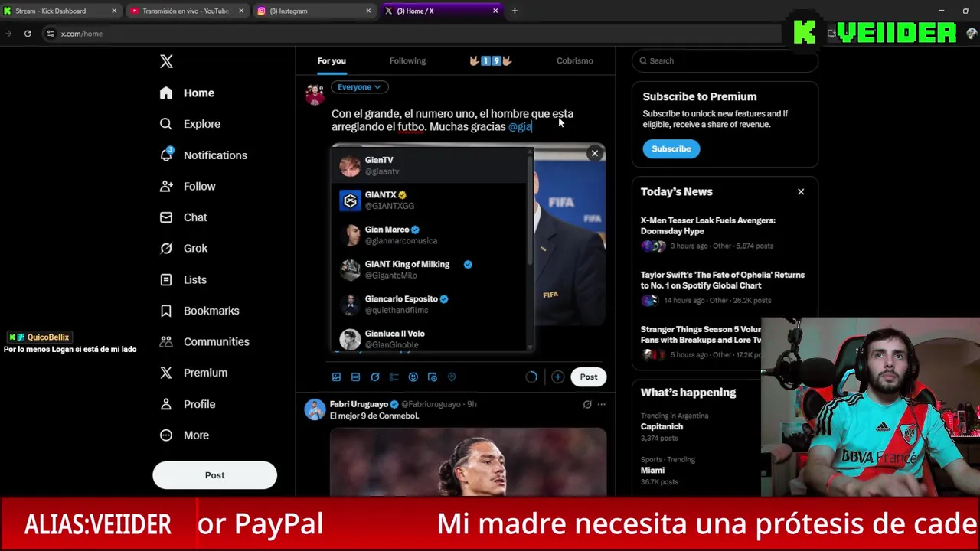Click the X logo in the sidebar
Viewport: 980px width, 551px height.
166,61
